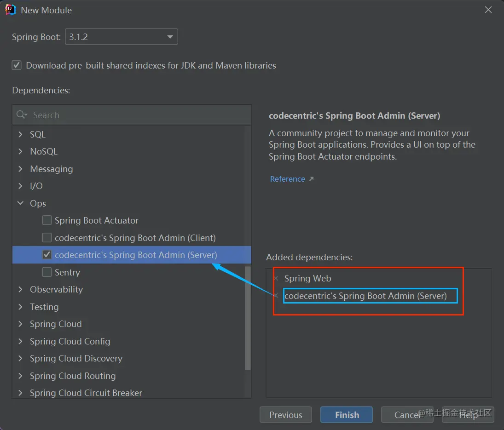Select Spring Web in Added dependencies

click(307, 278)
